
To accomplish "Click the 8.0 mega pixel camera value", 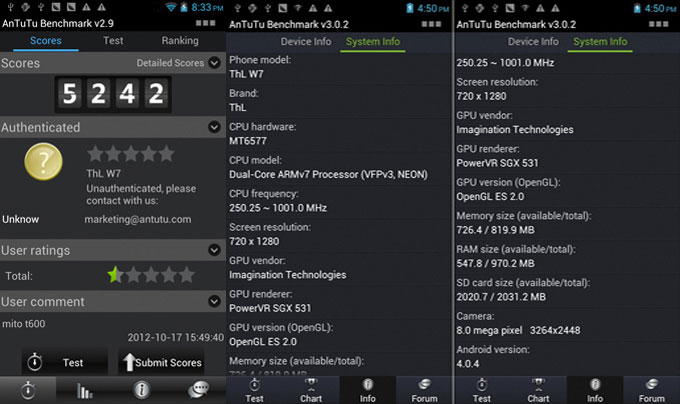I will pos(518,330).
